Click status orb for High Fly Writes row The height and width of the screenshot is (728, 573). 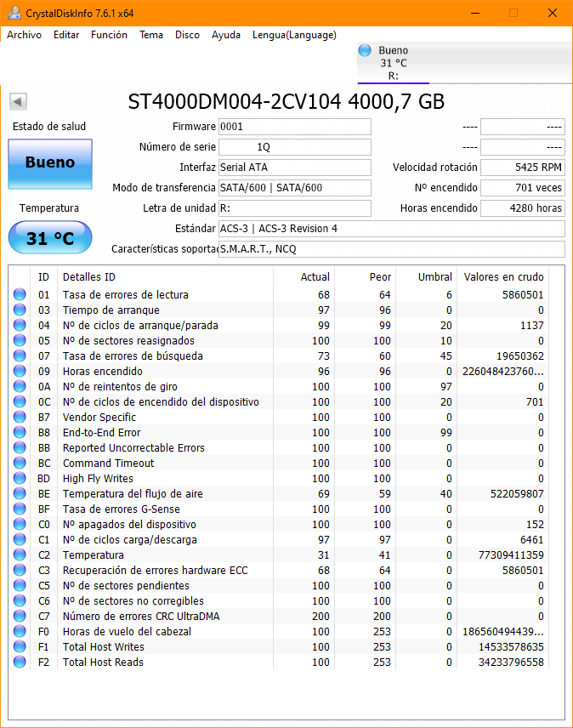pyautogui.click(x=20, y=478)
